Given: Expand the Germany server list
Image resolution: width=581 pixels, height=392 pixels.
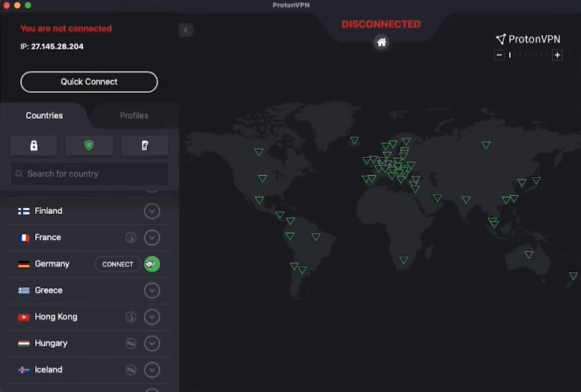Looking at the screenshot, I should coord(152,264).
